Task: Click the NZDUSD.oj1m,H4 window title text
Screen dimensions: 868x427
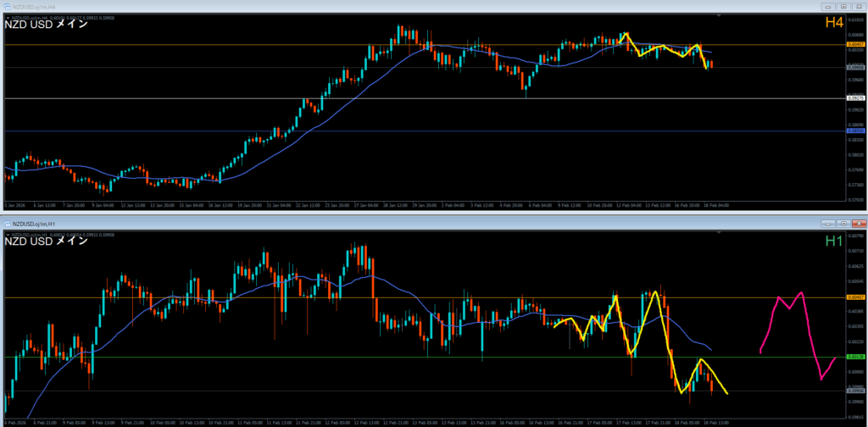Action: pos(36,5)
